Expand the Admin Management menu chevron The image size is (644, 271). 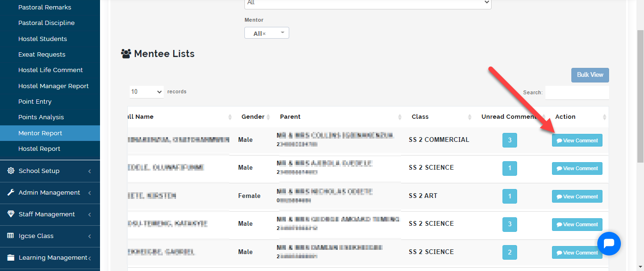(90, 193)
